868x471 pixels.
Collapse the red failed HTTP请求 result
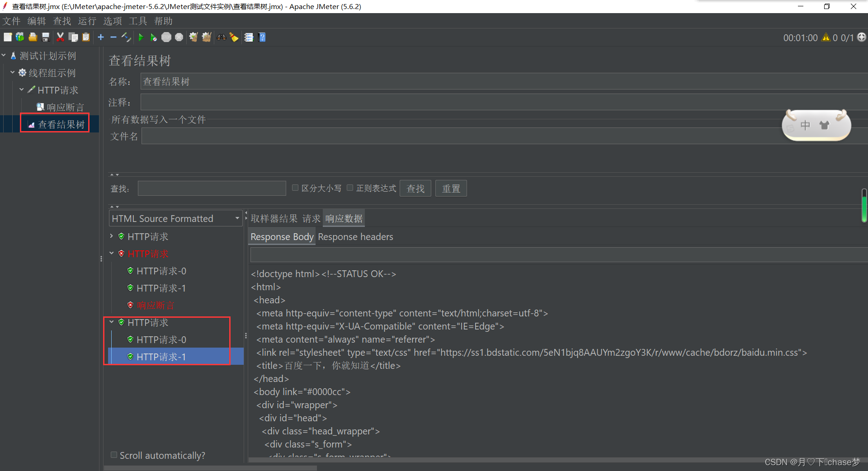pos(112,253)
